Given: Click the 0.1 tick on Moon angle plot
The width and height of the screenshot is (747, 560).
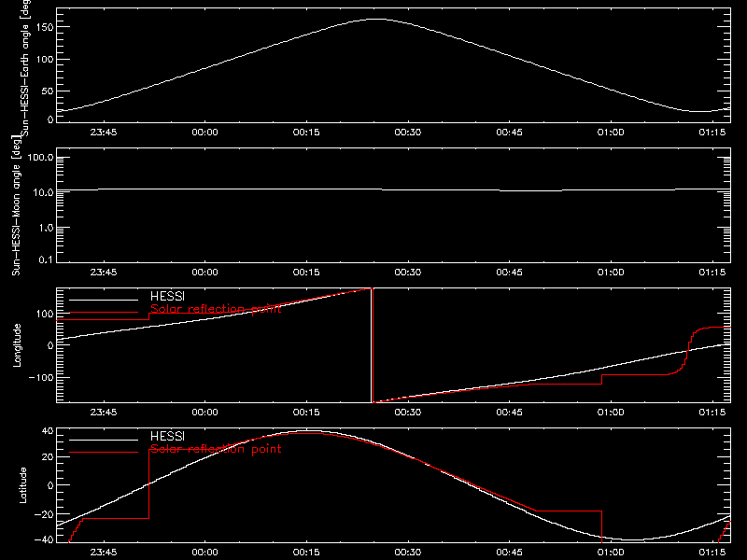Looking at the screenshot, I should [46, 259].
